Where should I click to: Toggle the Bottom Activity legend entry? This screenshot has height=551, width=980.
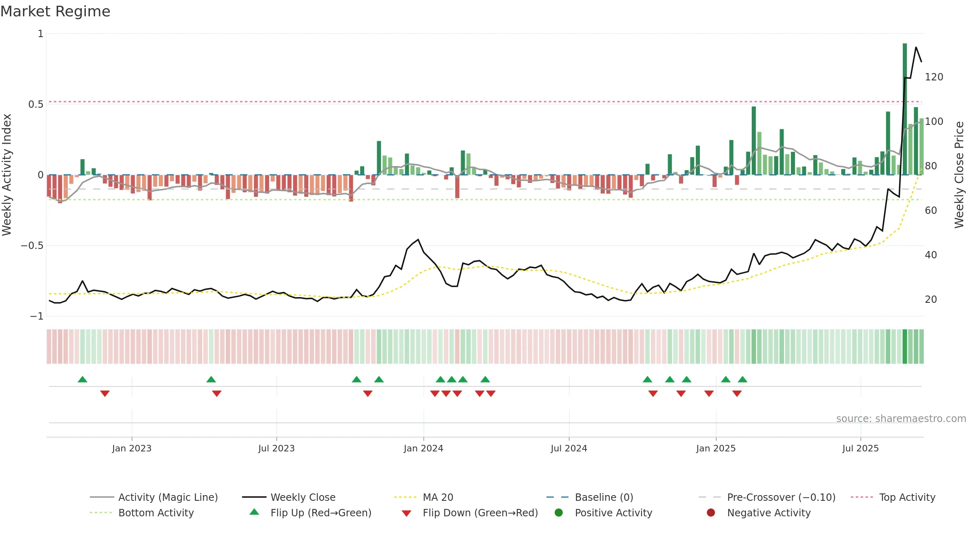pyautogui.click(x=142, y=513)
